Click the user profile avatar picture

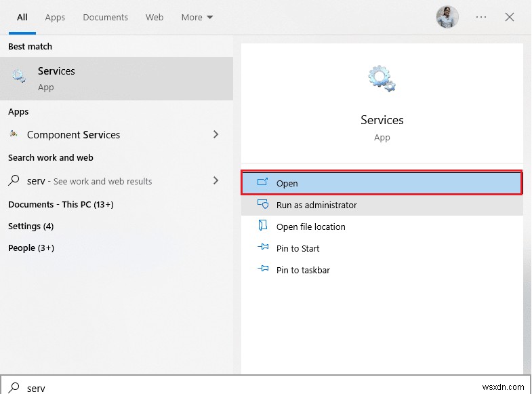pyautogui.click(x=447, y=17)
